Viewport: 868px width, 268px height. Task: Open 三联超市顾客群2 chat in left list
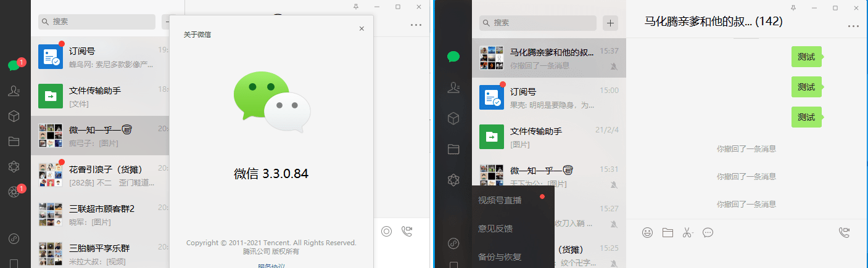tap(102, 215)
